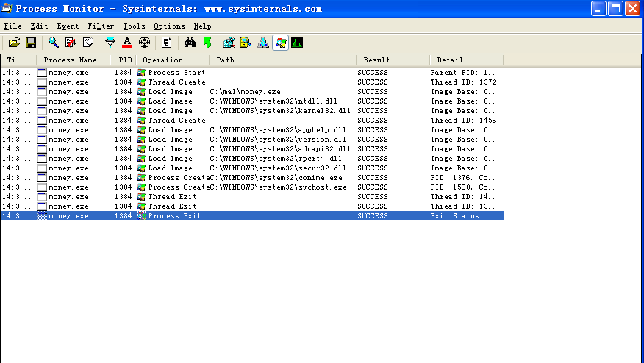Select the row with Thread ID: 1456
This screenshot has height=363, width=644.
tap(252, 121)
